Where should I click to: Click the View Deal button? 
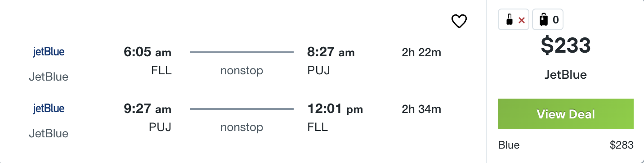(566, 114)
